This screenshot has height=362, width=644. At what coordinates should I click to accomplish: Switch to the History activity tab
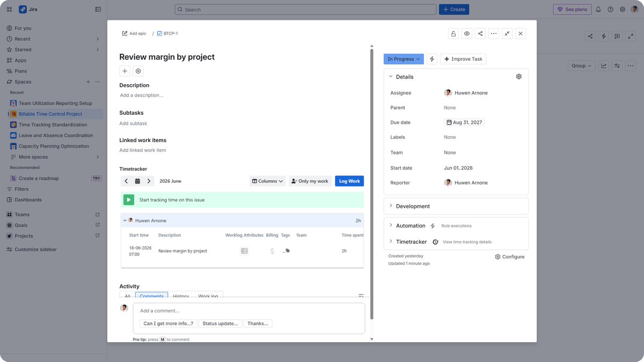pyautogui.click(x=181, y=295)
